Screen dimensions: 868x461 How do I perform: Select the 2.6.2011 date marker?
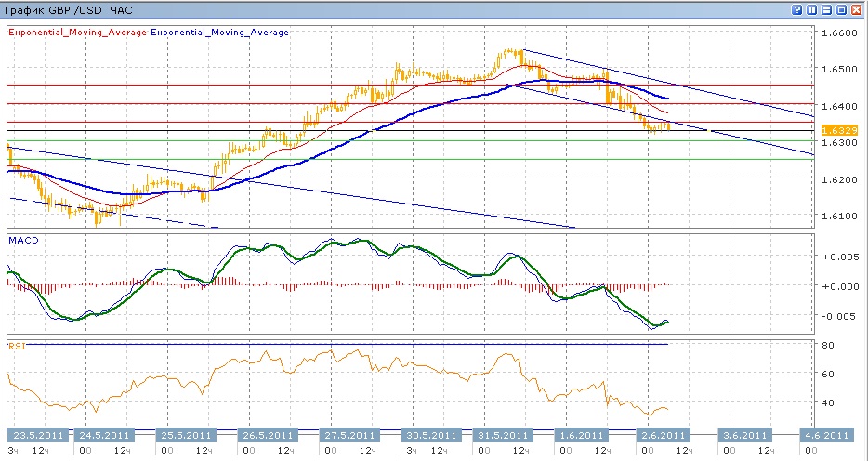pyautogui.click(x=662, y=434)
